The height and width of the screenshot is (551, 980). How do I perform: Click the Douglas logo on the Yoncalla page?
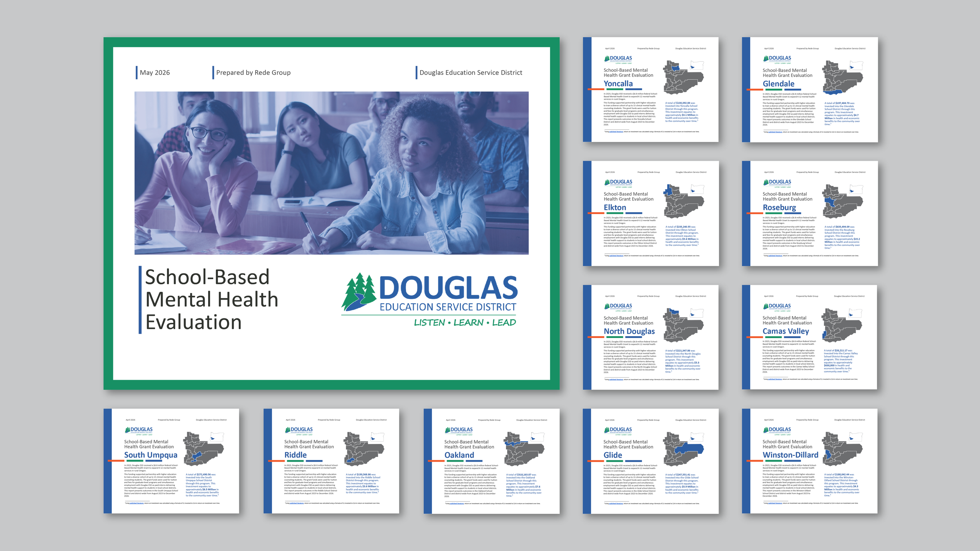[x=618, y=60]
